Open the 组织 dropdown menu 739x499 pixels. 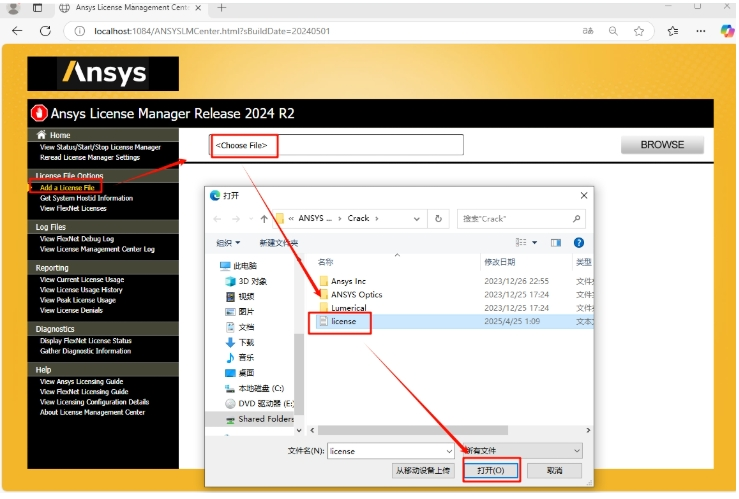tap(228, 243)
